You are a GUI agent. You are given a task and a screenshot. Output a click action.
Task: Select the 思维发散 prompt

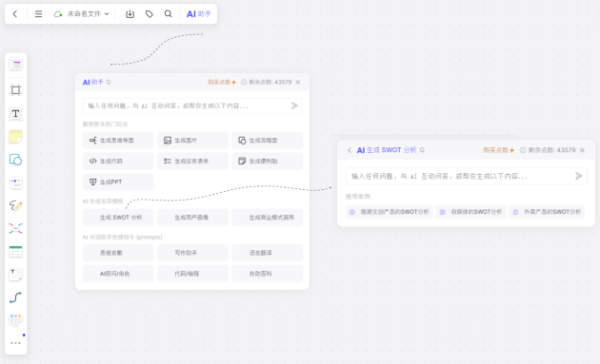pos(118,253)
